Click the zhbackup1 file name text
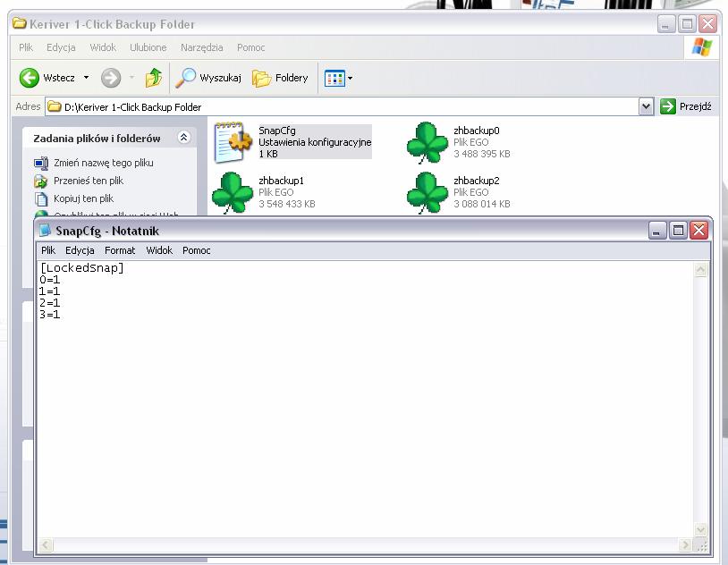Viewport: 728px width, 565px height. (282, 181)
